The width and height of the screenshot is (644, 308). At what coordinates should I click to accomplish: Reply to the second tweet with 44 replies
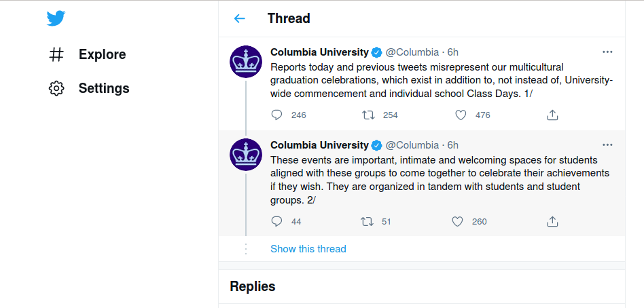coord(276,221)
